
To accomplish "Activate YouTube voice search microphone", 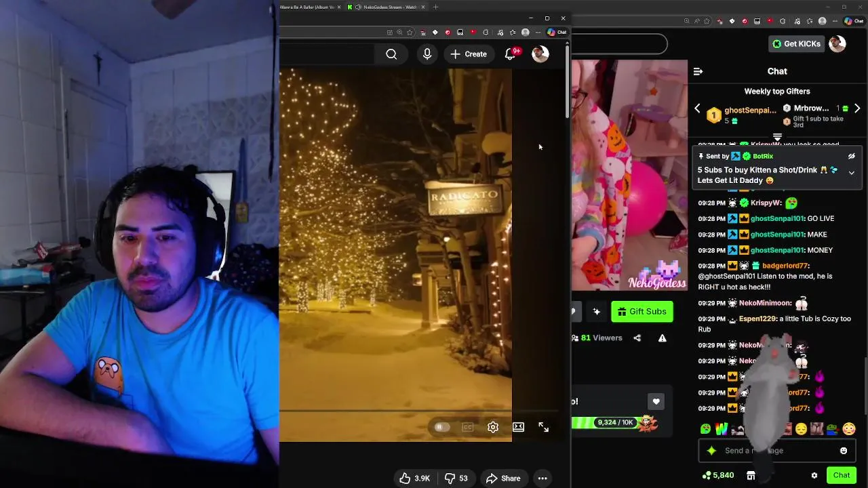I will point(427,54).
